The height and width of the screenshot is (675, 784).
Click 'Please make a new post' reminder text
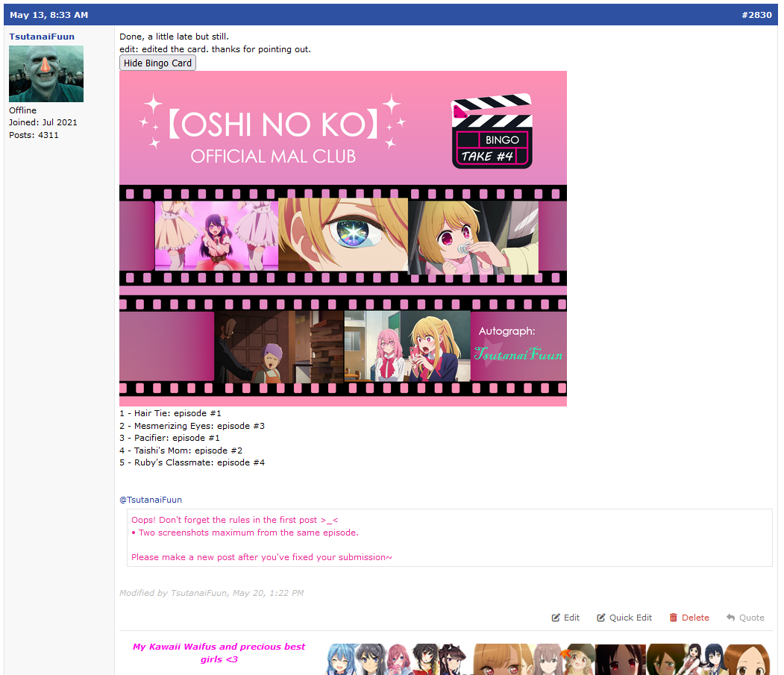pyautogui.click(x=262, y=557)
